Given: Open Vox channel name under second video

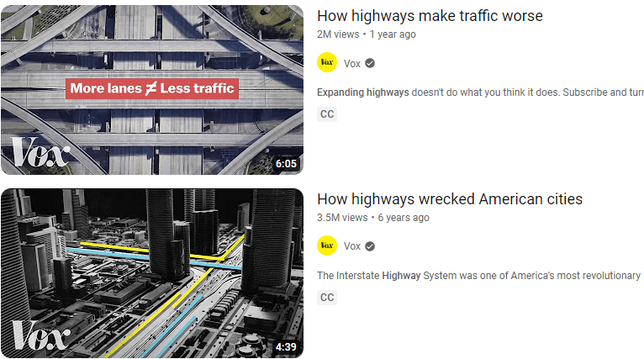Looking at the screenshot, I should pos(352,246).
